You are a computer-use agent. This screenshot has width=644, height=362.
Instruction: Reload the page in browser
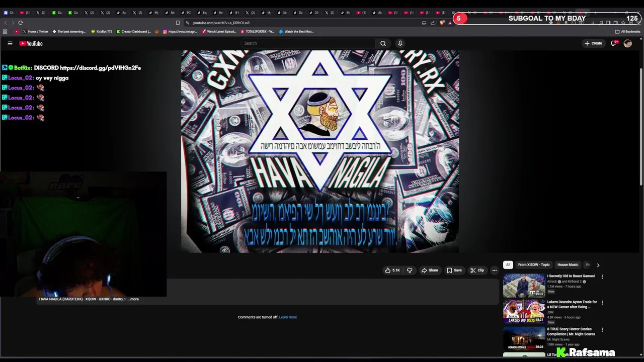pyautogui.click(x=21, y=23)
